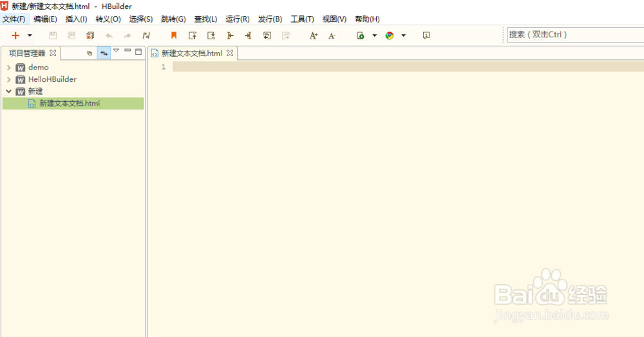The height and width of the screenshot is (337, 644).
Task: Open the project panel view menu triangle
Action: [x=116, y=50]
